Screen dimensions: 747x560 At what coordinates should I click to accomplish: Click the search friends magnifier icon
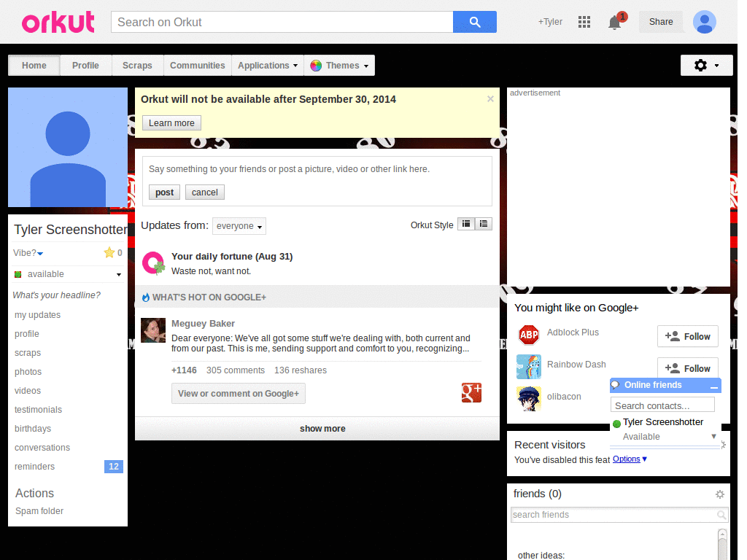(x=721, y=515)
